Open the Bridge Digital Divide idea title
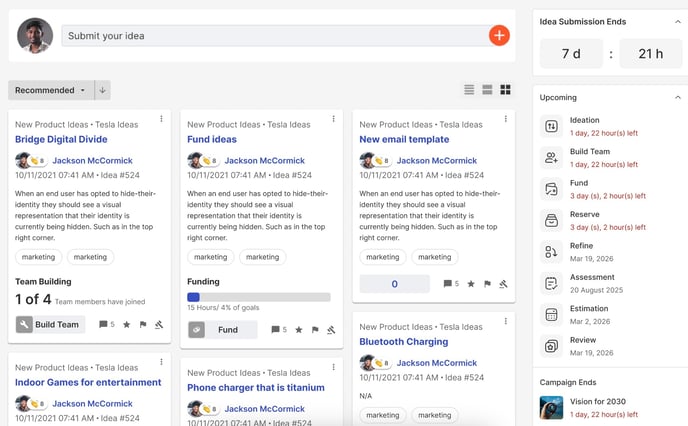688x426 pixels. pos(61,139)
